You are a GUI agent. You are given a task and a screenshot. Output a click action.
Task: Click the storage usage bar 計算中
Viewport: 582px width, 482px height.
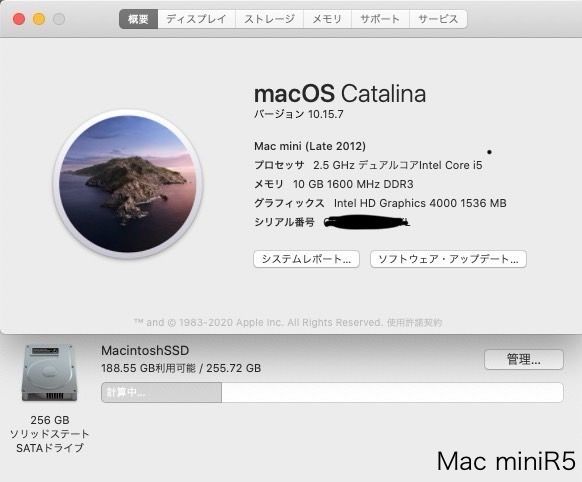point(332,392)
